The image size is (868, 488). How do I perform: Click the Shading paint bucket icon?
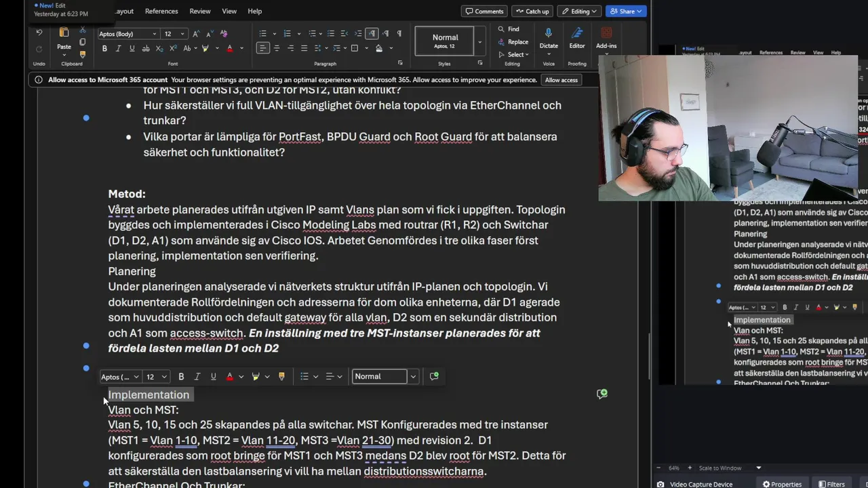(x=379, y=48)
